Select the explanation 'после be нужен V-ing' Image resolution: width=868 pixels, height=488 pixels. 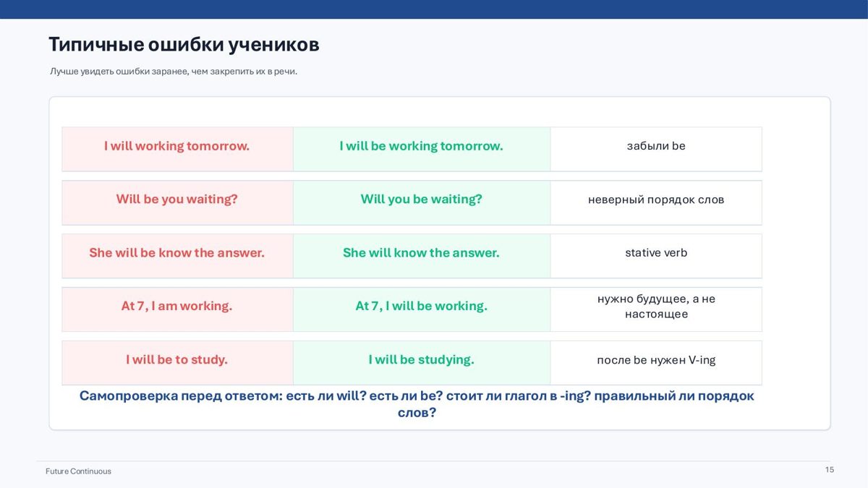point(656,360)
